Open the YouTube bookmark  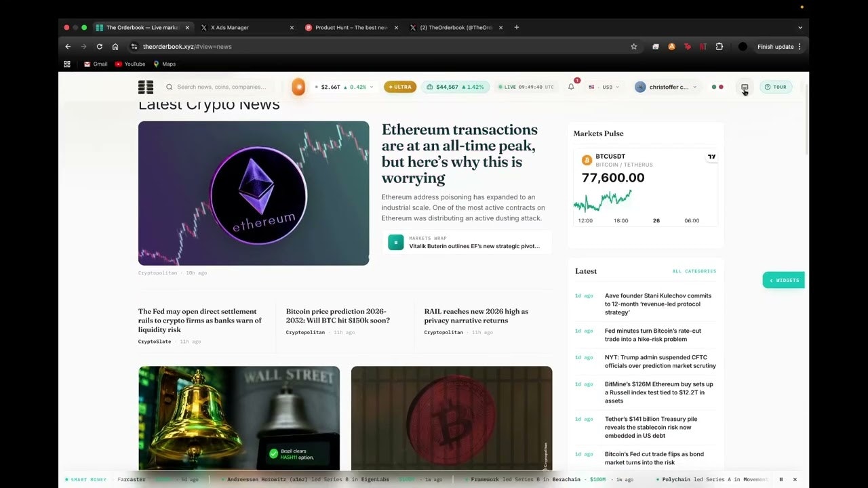point(130,64)
